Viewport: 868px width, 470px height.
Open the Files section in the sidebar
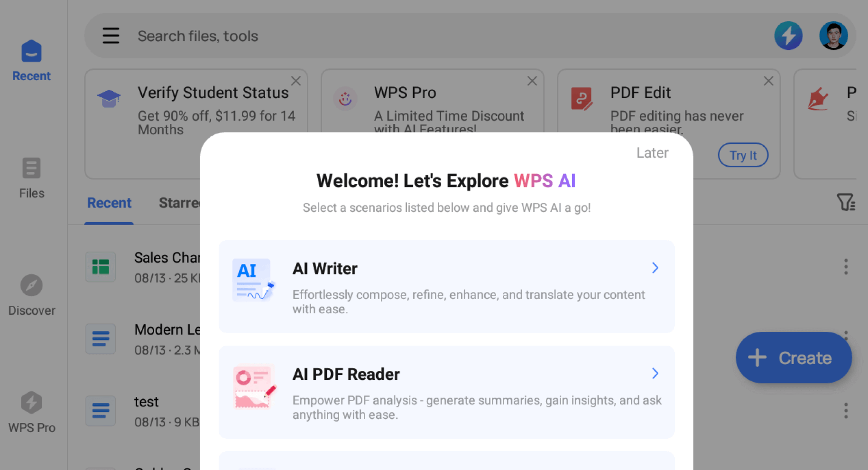click(x=31, y=178)
